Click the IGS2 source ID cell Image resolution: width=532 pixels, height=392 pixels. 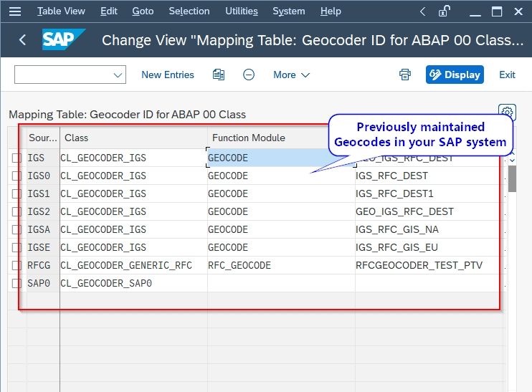43,212
